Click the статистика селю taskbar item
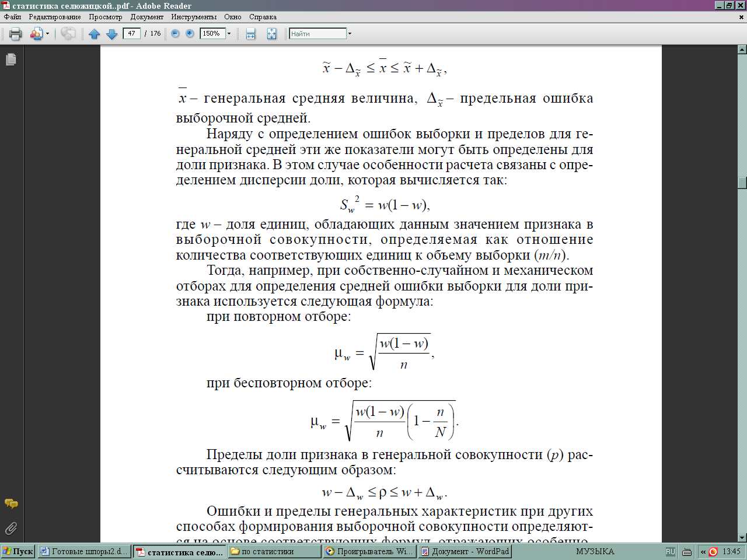This screenshot has width=747, height=560. point(179,552)
